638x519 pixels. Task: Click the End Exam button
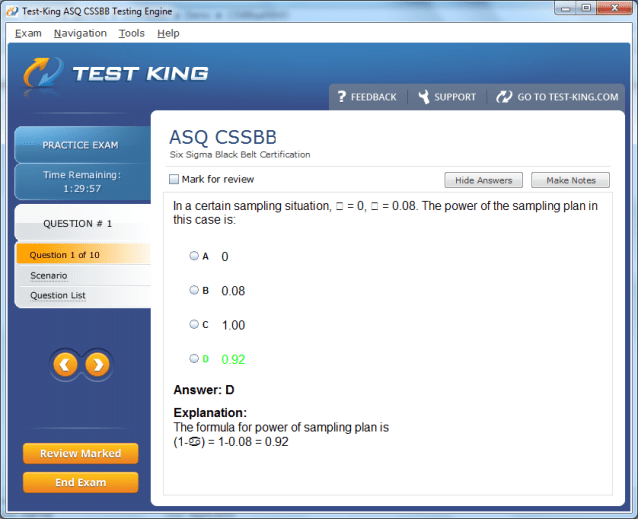click(x=81, y=482)
